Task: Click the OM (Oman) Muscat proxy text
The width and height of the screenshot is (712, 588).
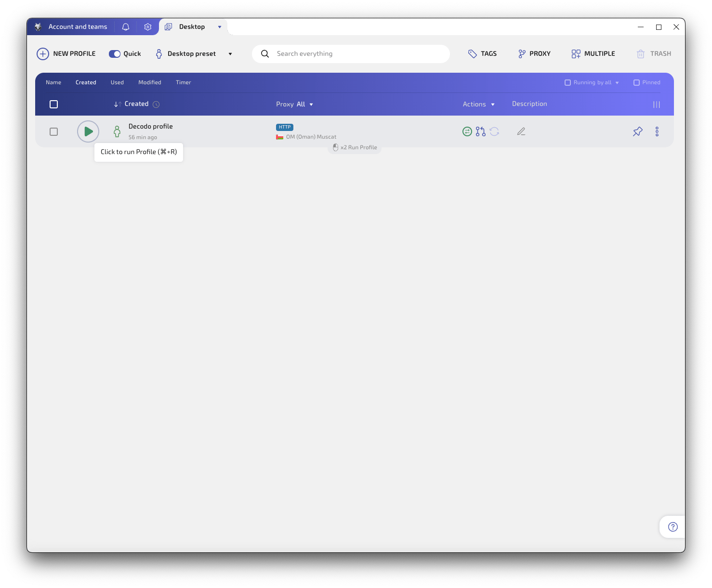Action: [311, 137]
